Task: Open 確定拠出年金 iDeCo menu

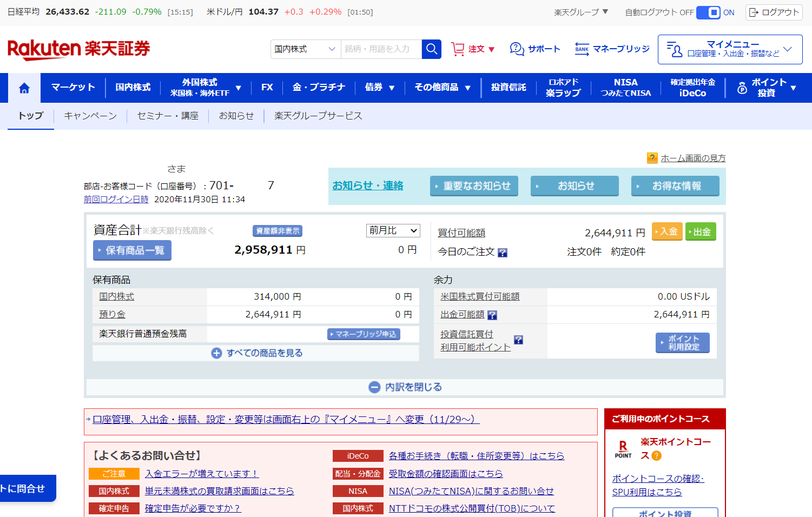Action: 693,88
